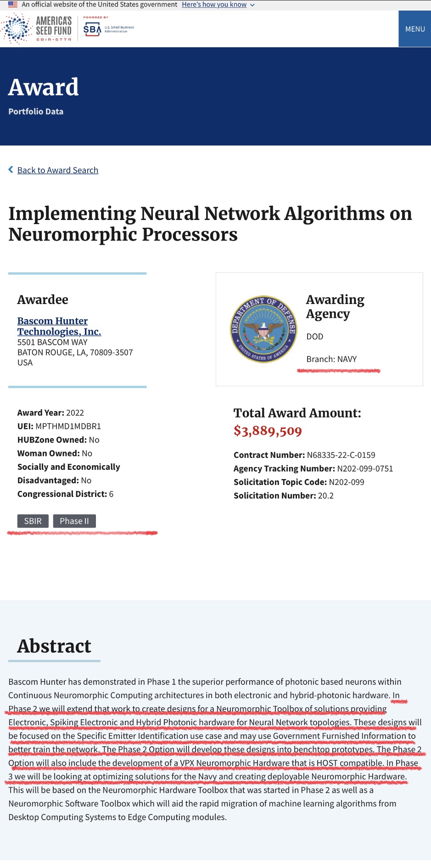Screen dimensions: 431x868
Task: Open the MENU button
Action: (414, 29)
